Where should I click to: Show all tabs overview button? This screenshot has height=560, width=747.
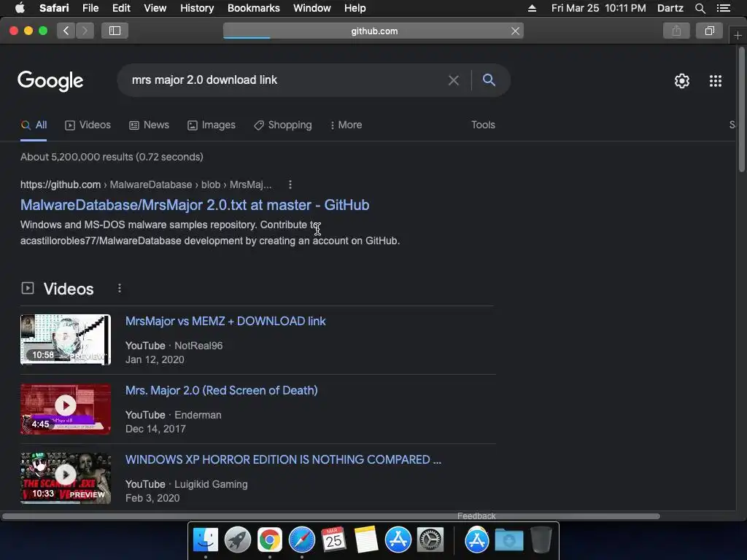click(709, 31)
